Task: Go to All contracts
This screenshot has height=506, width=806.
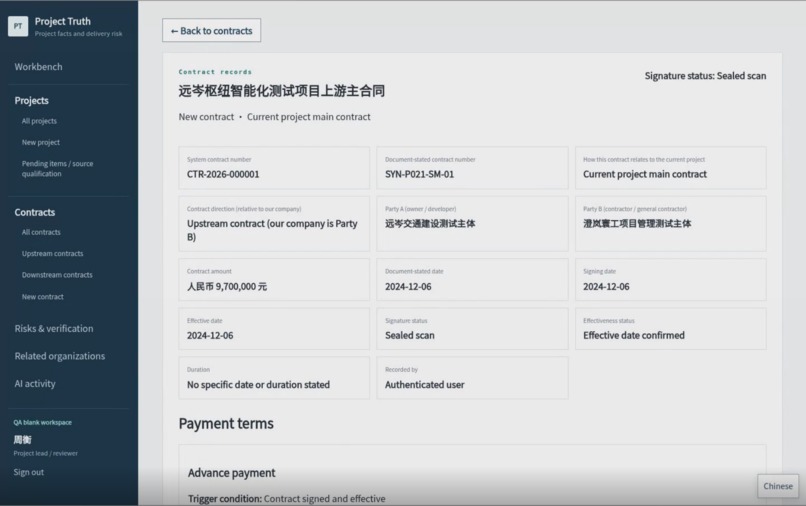Action: click(41, 232)
